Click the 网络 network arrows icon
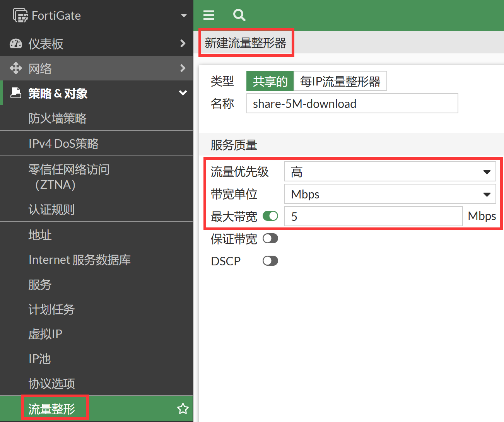Viewport: 504px width, 422px height. click(16, 68)
